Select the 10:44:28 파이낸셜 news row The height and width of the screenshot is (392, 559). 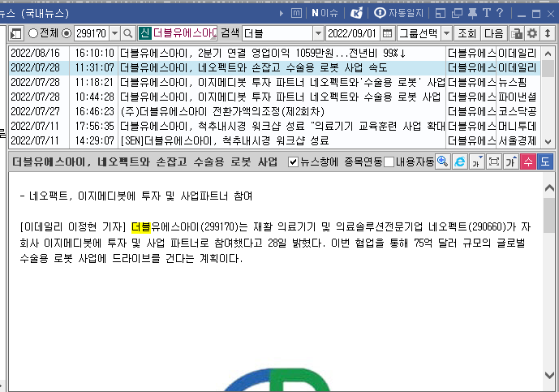click(x=274, y=97)
